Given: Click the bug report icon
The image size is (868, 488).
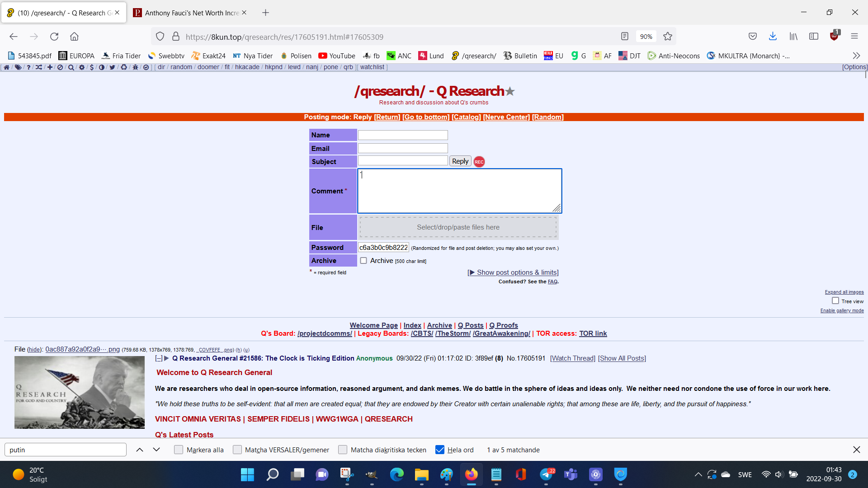Looking at the screenshot, I should tap(135, 67).
